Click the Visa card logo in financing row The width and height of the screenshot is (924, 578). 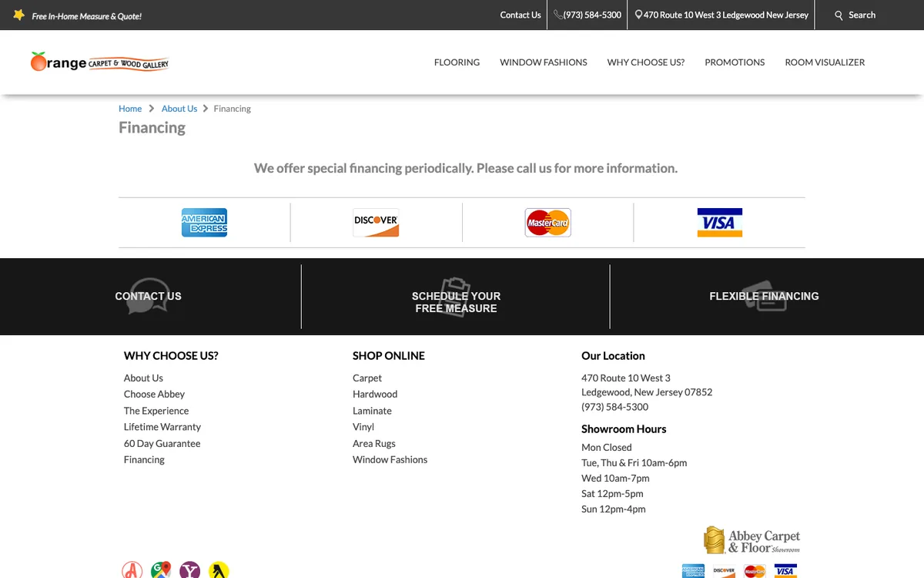tap(719, 223)
